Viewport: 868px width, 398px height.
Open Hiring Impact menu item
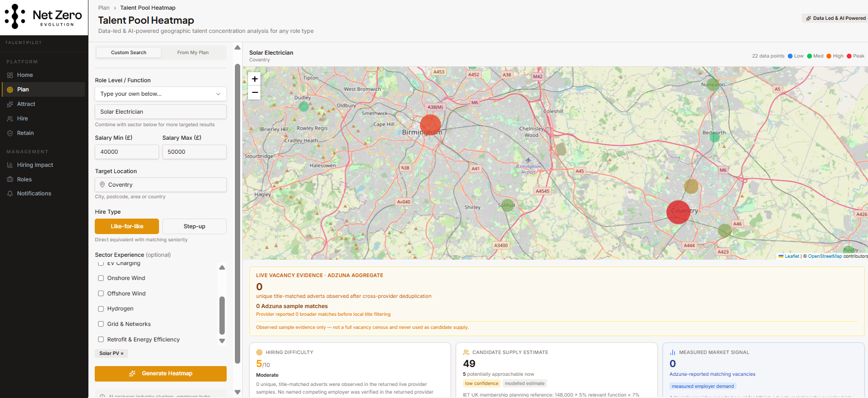coord(43,165)
